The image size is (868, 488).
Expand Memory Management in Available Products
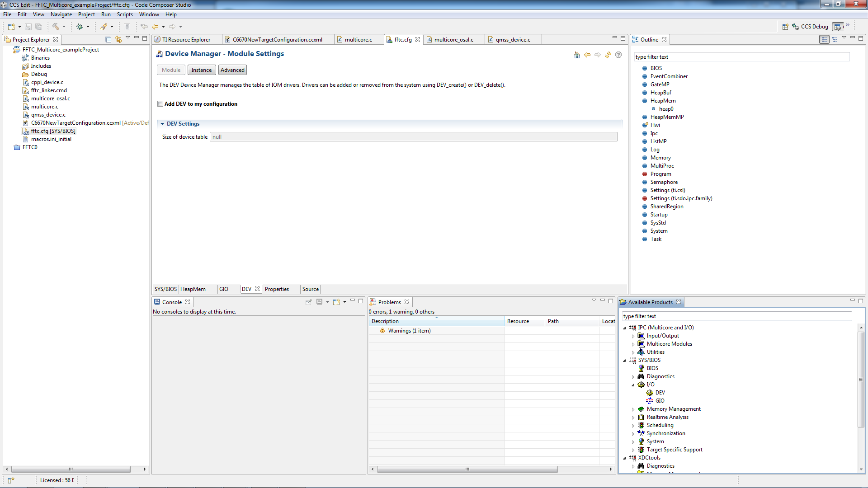(x=633, y=409)
